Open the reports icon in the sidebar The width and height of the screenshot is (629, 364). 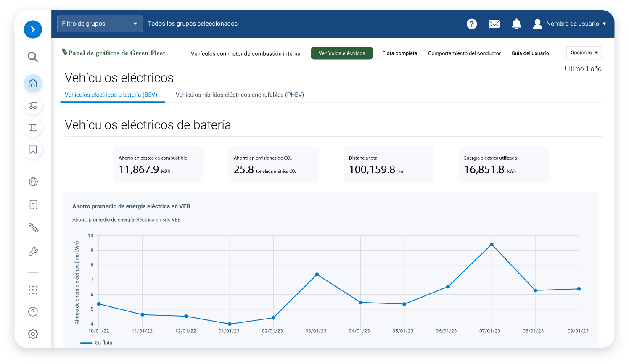point(33,205)
